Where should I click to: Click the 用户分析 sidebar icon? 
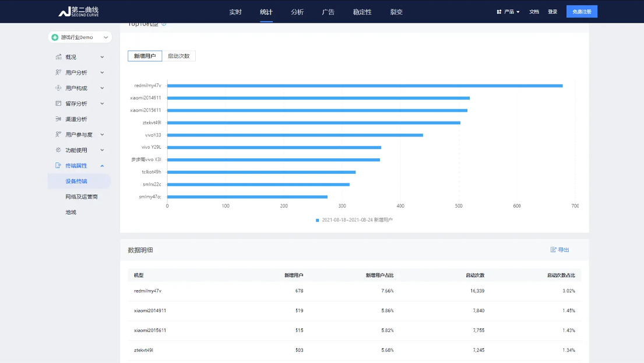click(x=58, y=72)
